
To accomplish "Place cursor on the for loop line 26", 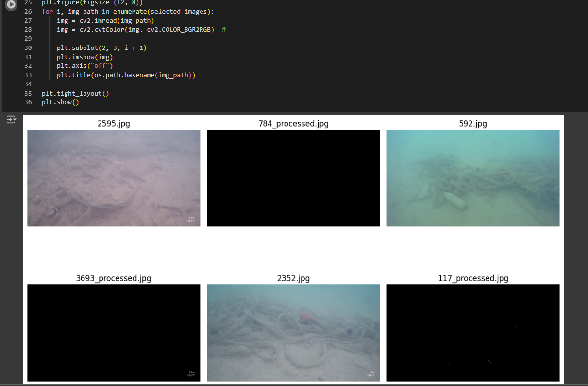I will click(127, 11).
